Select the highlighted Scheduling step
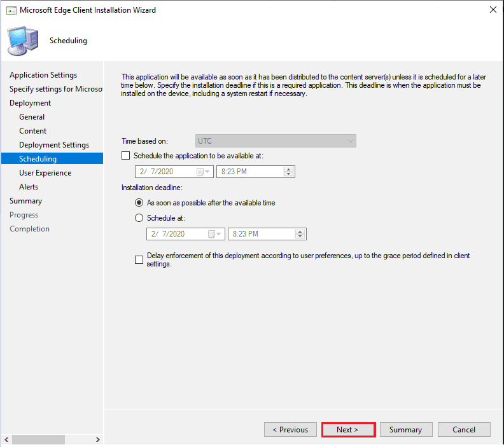The height and width of the screenshot is (447, 504). pos(52,158)
